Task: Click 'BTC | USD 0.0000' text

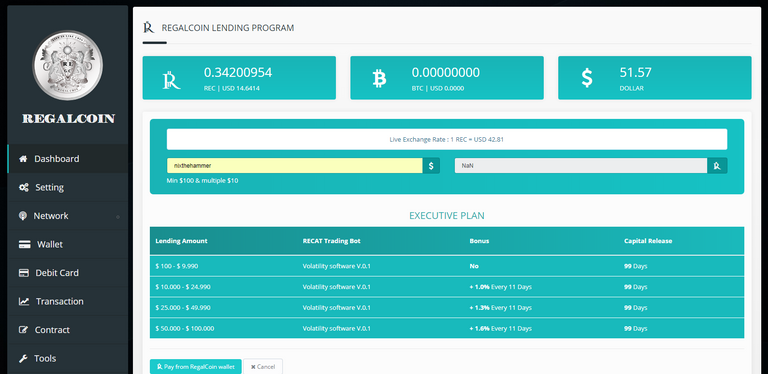Action: pos(438,89)
